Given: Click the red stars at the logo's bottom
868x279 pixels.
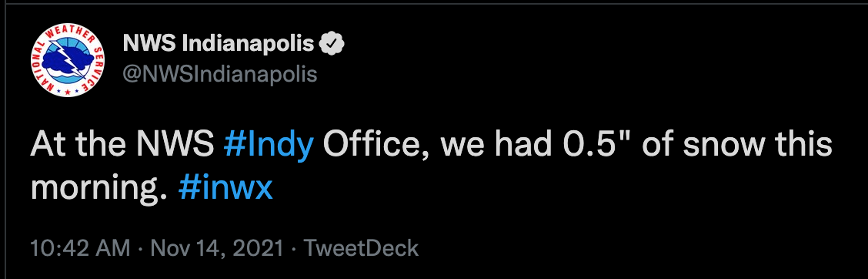Looking at the screenshot, I should pos(68,90).
